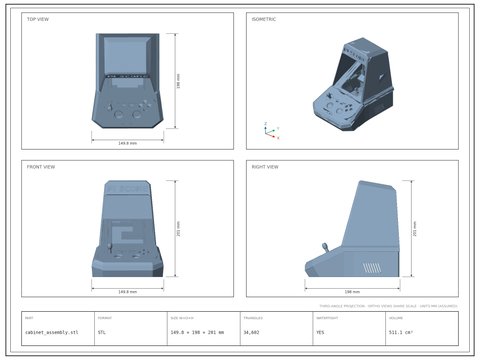Viewport: 480px width, 360px height.
Task: Select the cabinet model in the top view
Action: pos(127,80)
